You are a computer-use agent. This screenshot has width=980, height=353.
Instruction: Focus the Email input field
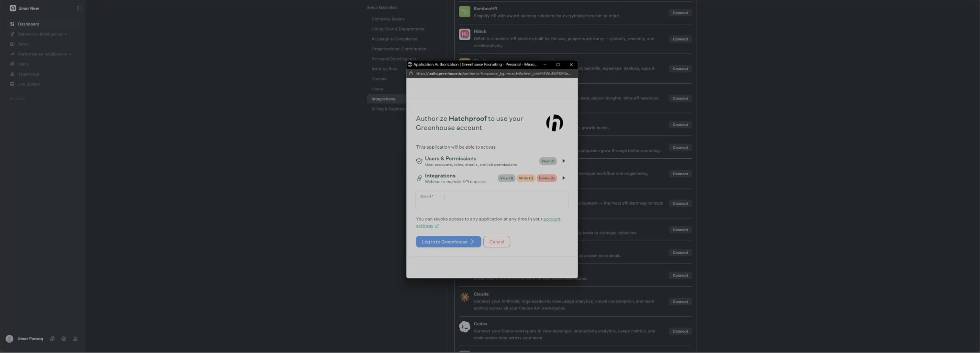492,200
